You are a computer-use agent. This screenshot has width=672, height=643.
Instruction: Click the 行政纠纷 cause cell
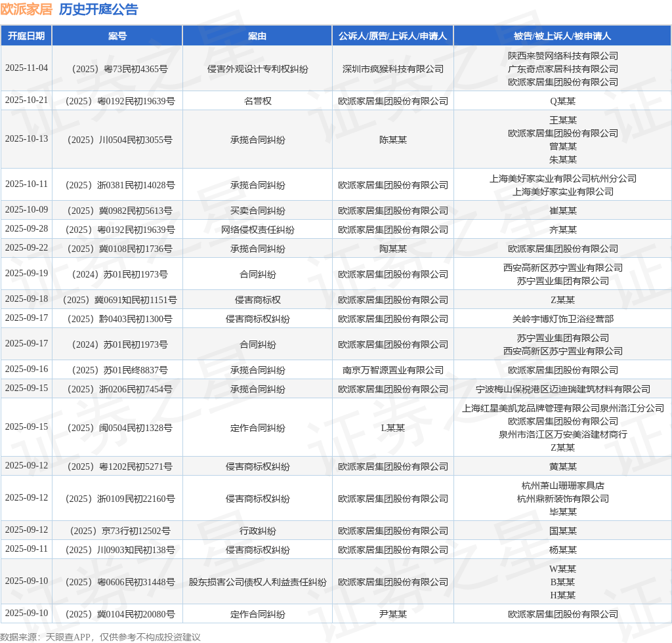pyautogui.click(x=257, y=531)
